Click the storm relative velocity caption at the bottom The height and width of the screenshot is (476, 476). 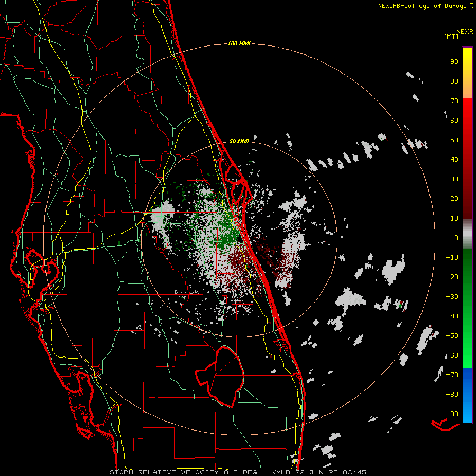237,472
